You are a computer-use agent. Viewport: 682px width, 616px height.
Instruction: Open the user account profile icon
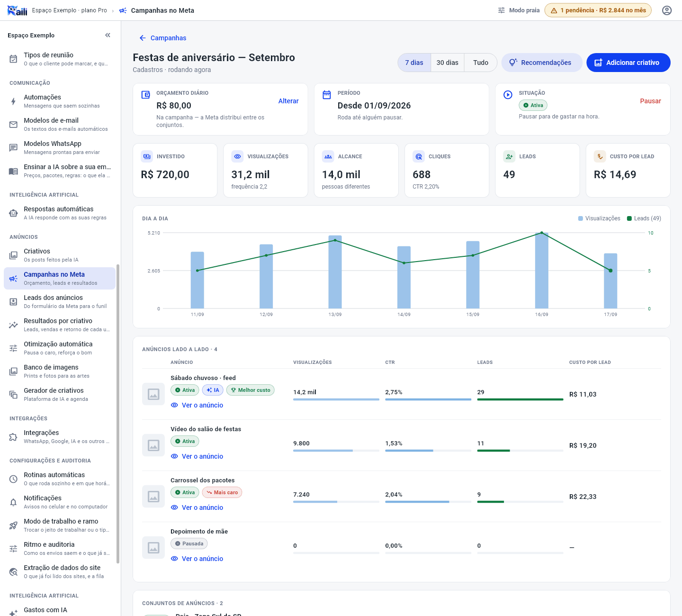point(667,10)
